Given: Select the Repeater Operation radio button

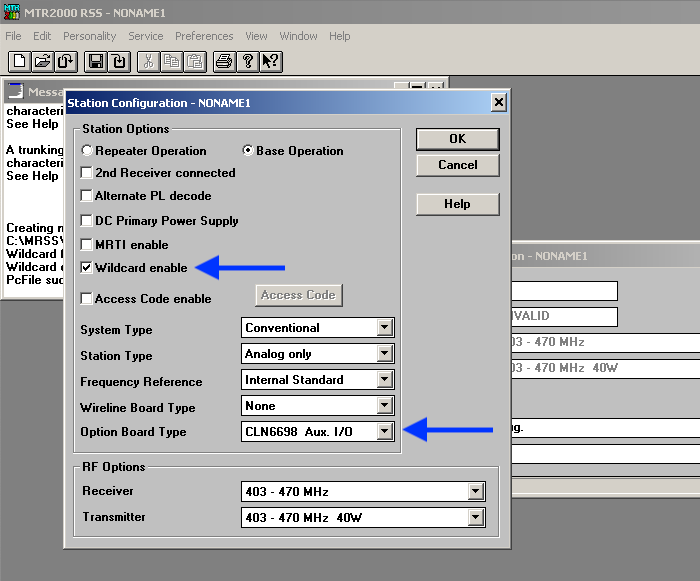Looking at the screenshot, I should tap(87, 150).
